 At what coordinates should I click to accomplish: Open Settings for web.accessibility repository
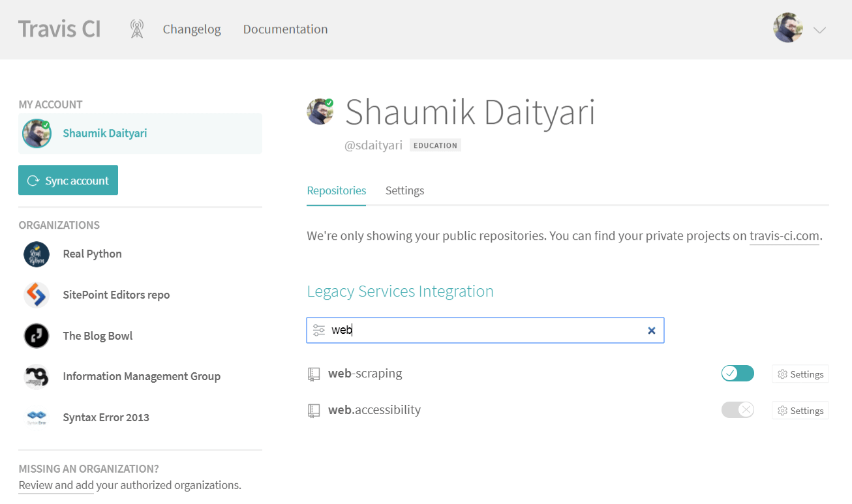point(800,410)
